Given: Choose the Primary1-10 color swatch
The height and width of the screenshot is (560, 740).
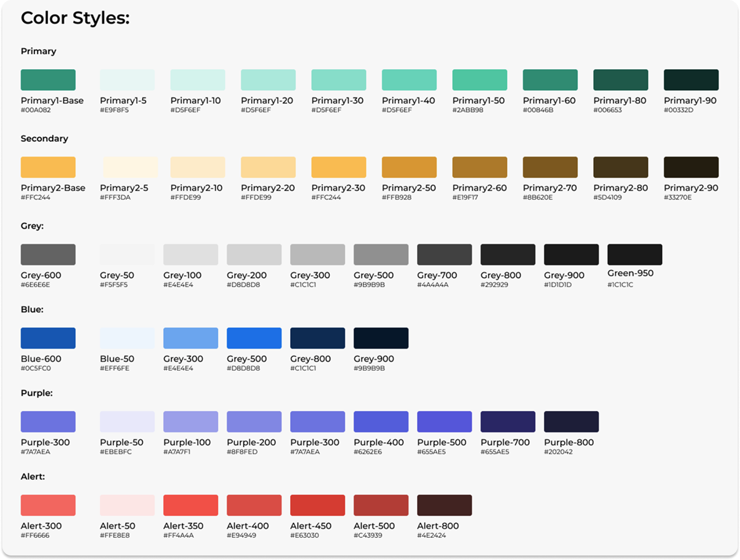Looking at the screenshot, I should point(198,80).
